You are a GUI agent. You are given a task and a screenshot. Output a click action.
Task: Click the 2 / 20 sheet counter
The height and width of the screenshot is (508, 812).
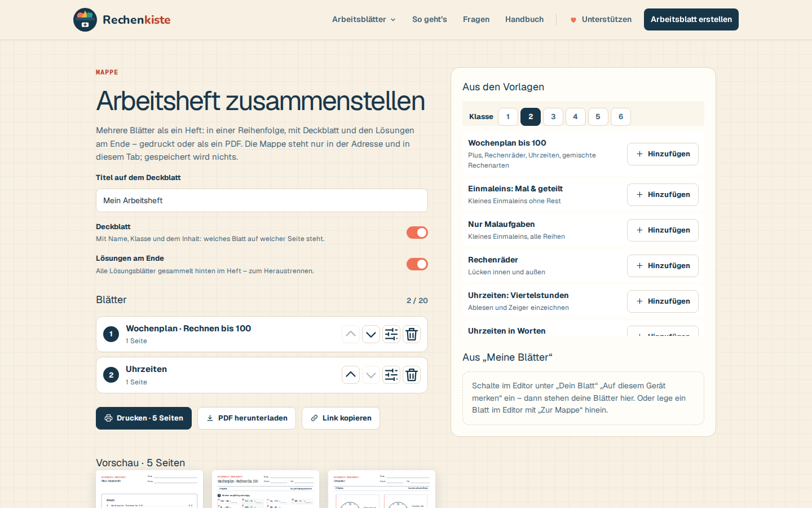click(x=417, y=300)
